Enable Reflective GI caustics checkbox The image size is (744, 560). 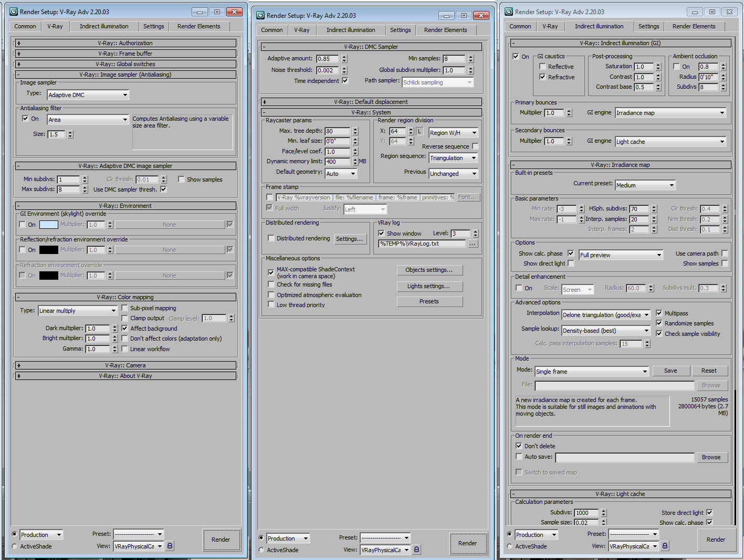(x=542, y=67)
